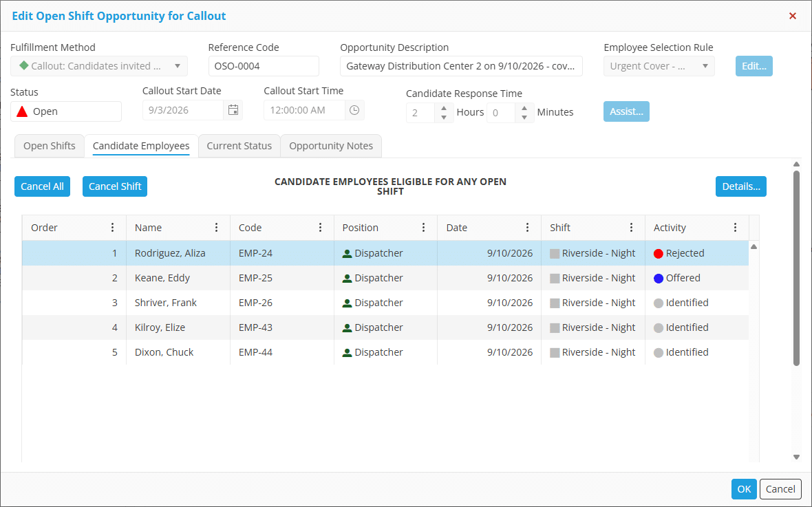Image resolution: width=812 pixels, height=507 pixels.
Task: Click gray Identified dot for Kilroy, Elize
Action: click(658, 328)
